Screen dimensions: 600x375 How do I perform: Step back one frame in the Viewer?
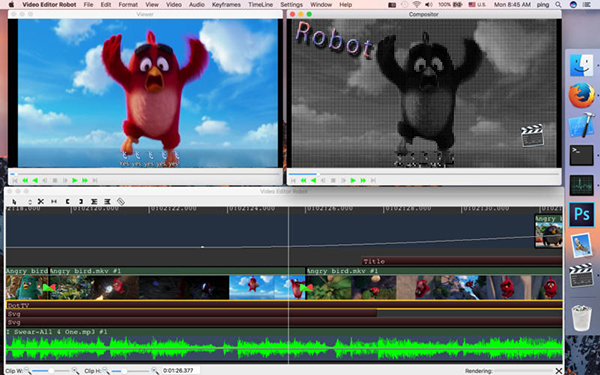click(45, 180)
